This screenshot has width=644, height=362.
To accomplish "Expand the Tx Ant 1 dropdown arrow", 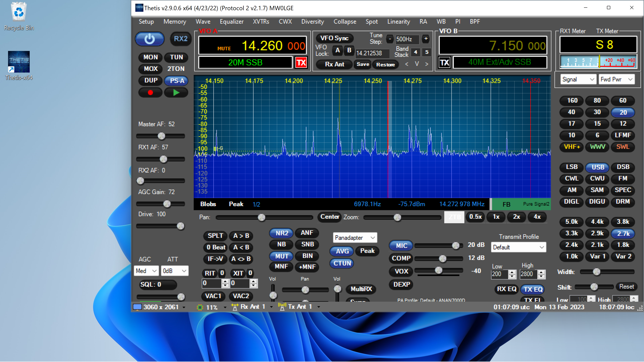I will click(x=319, y=307).
